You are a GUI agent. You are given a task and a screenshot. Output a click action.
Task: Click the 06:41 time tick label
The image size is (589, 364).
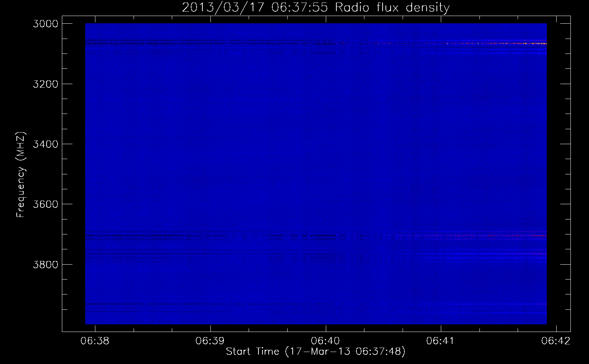click(x=440, y=341)
